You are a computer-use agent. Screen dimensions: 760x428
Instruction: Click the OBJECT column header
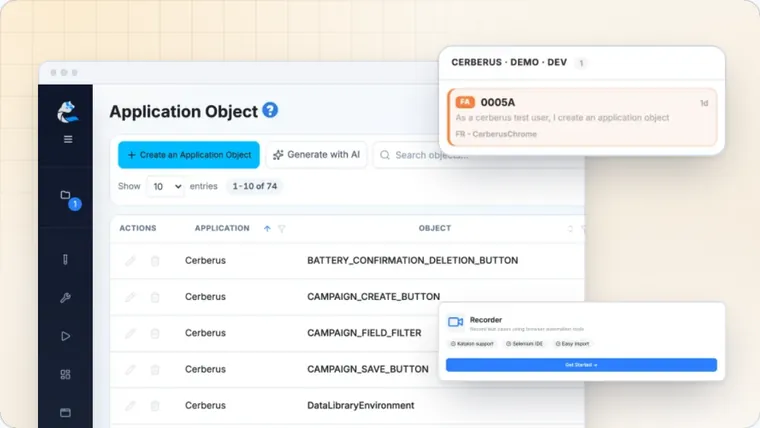435,228
